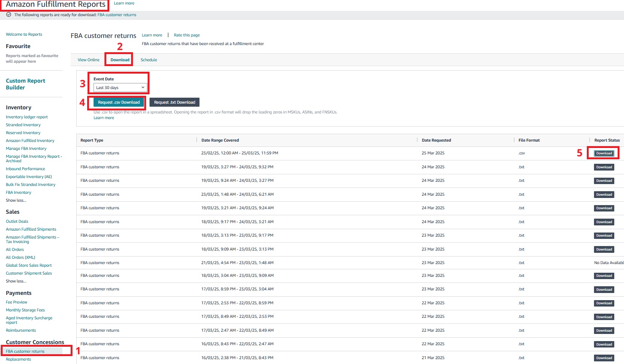Open Exportable Inventory (AE) report
This screenshot has width=624, height=364.
click(29, 177)
